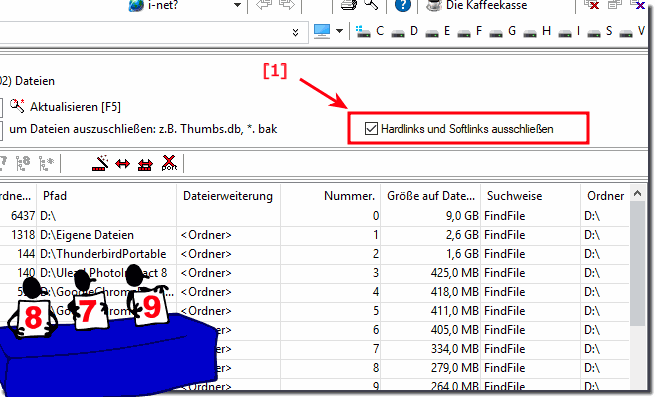
Task: Click Aktualisieren [F5] refresh button
Action: [66, 107]
